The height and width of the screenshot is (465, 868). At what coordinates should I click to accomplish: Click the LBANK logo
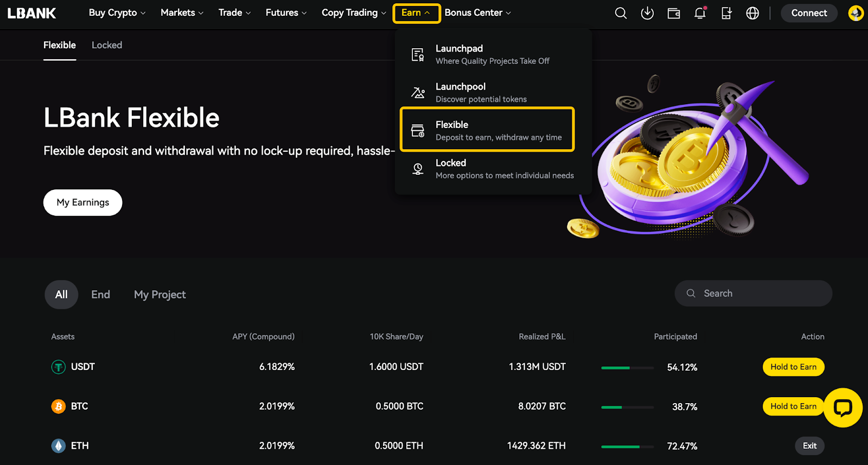(x=31, y=13)
